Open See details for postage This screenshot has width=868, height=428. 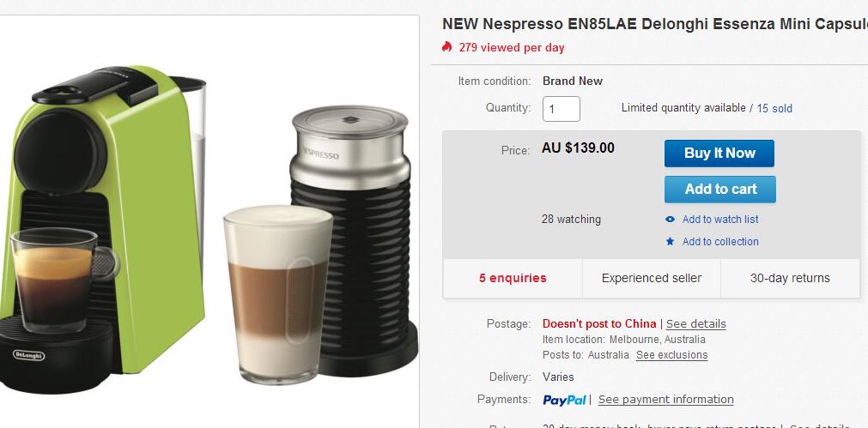[695, 324]
